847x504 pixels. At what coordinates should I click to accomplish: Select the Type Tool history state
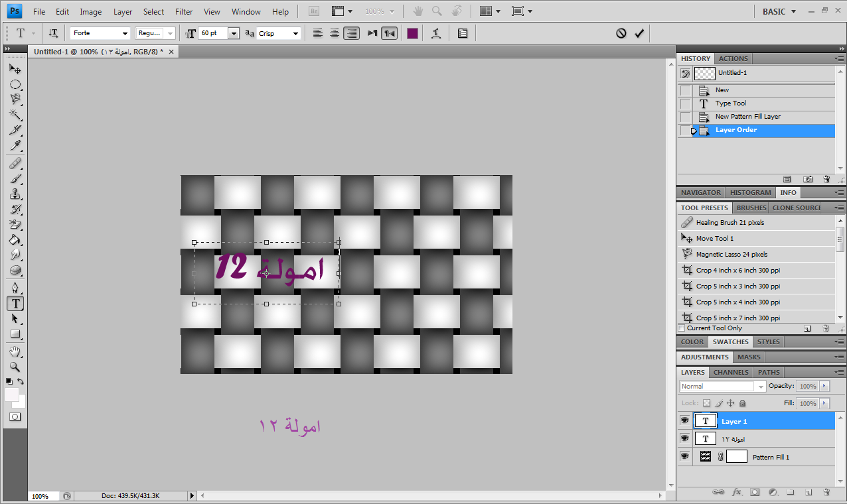click(x=730, y=103)
